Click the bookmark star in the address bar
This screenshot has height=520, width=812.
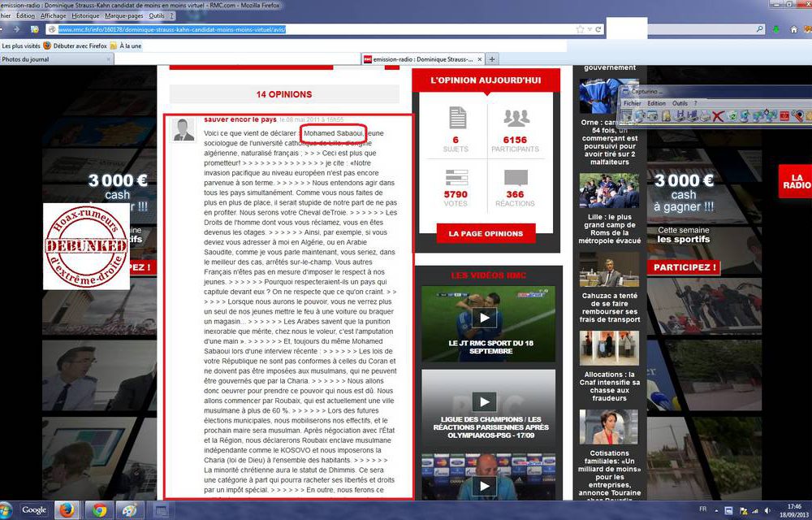point(580,29)
